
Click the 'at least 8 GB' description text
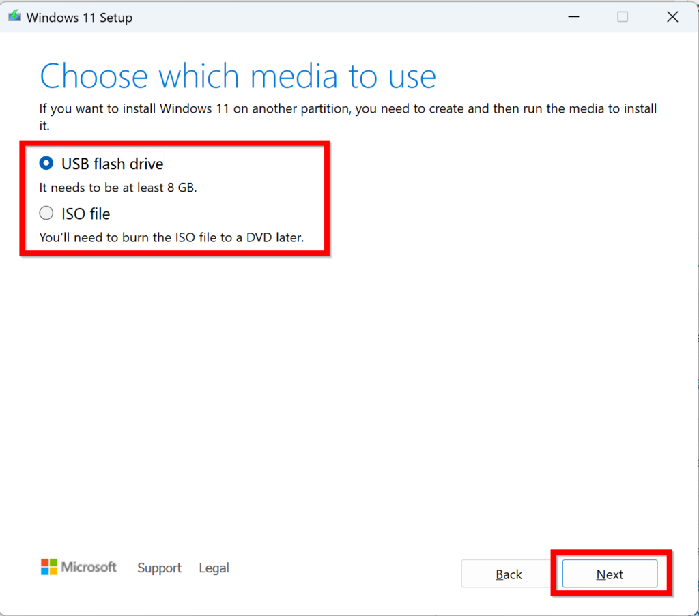118,188
